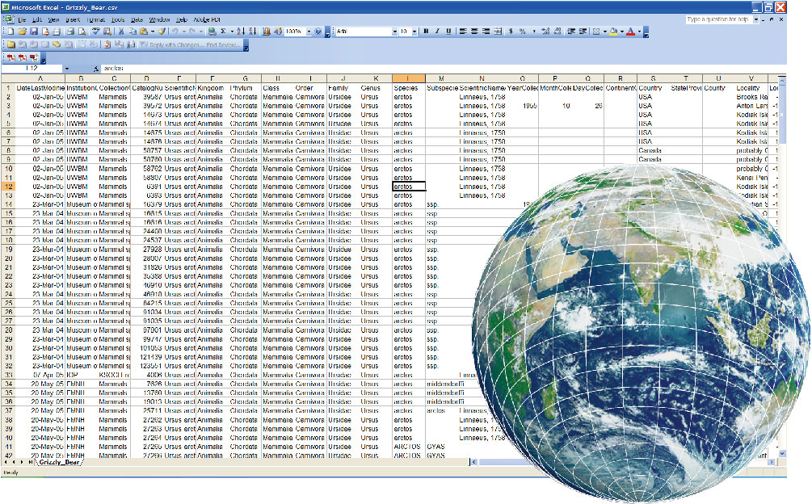The image size is (812, 504).
Task: Select row 12 header
Action: pos(8,187)
